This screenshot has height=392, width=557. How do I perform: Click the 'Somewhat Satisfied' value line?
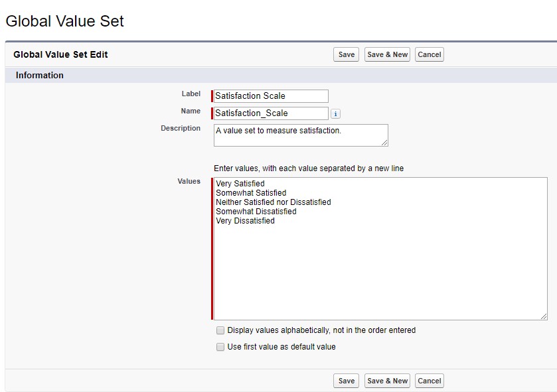coord(251,192)
